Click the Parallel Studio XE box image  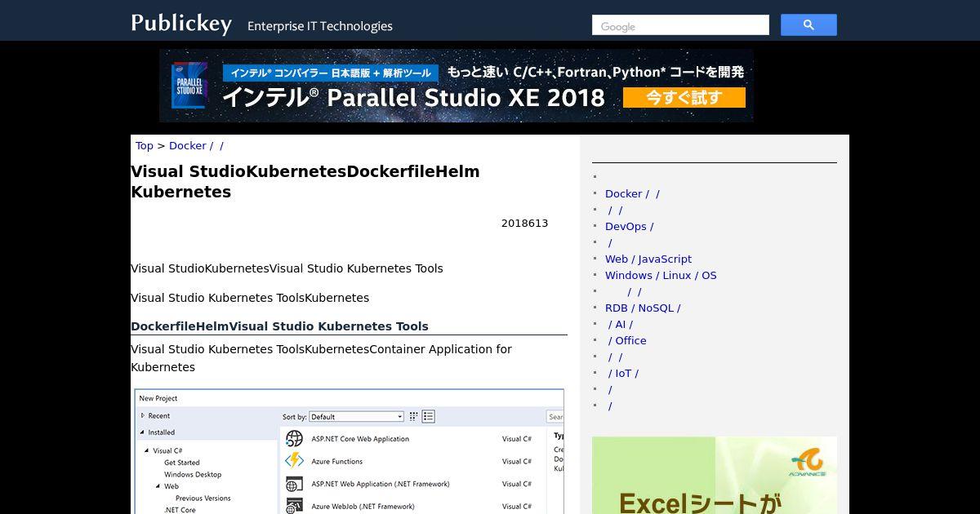tap(189, 86)
